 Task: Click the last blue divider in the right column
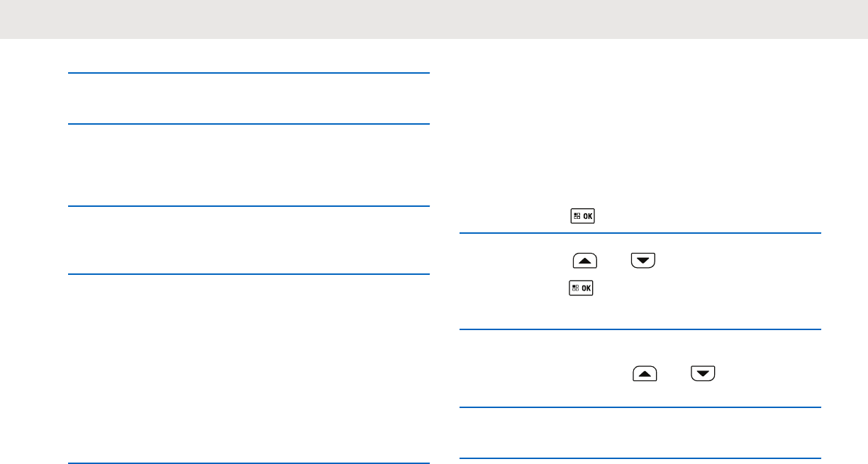click(x=640, y=459)
